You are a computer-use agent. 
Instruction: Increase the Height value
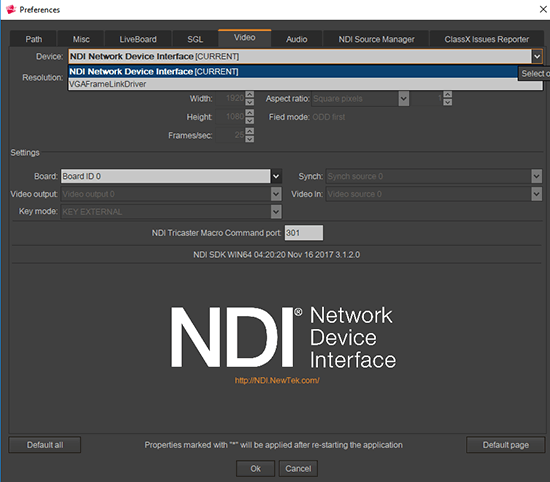249,113
